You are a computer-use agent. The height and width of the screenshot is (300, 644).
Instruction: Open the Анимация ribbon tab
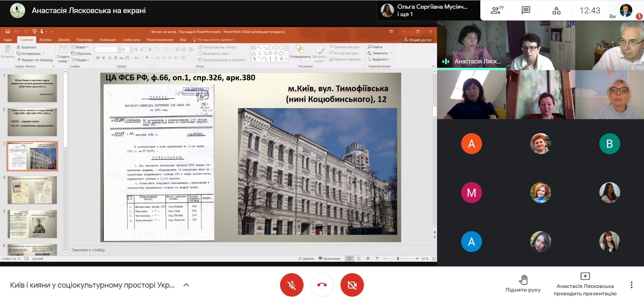click(107, 40)
